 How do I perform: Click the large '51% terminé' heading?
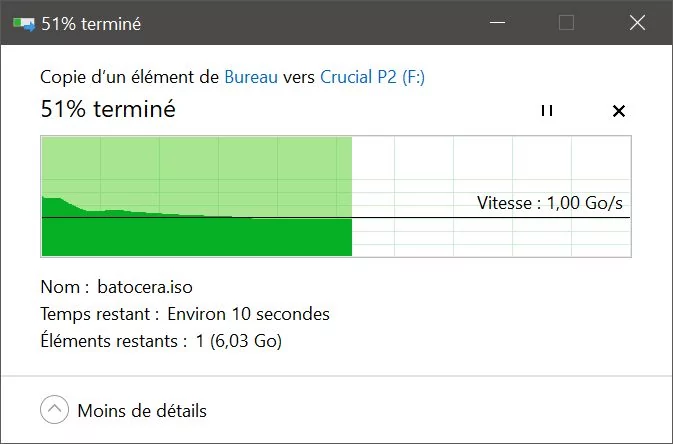[108, 109]
